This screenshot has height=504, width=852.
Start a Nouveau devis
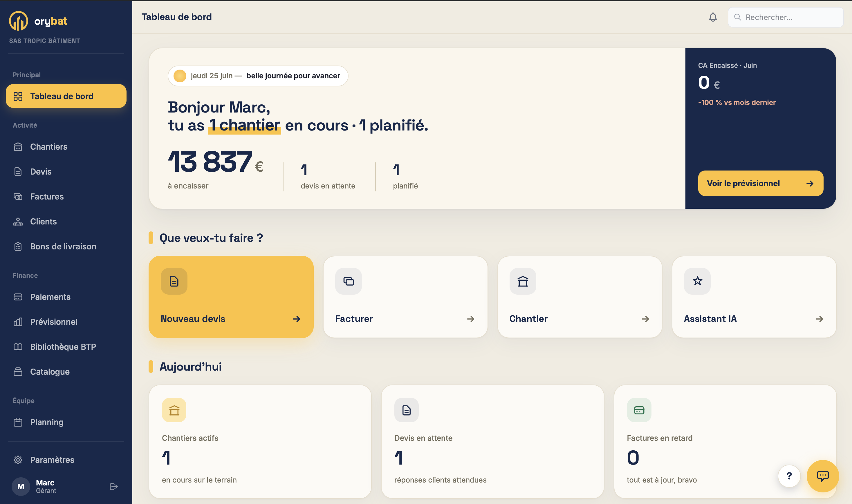231,296
